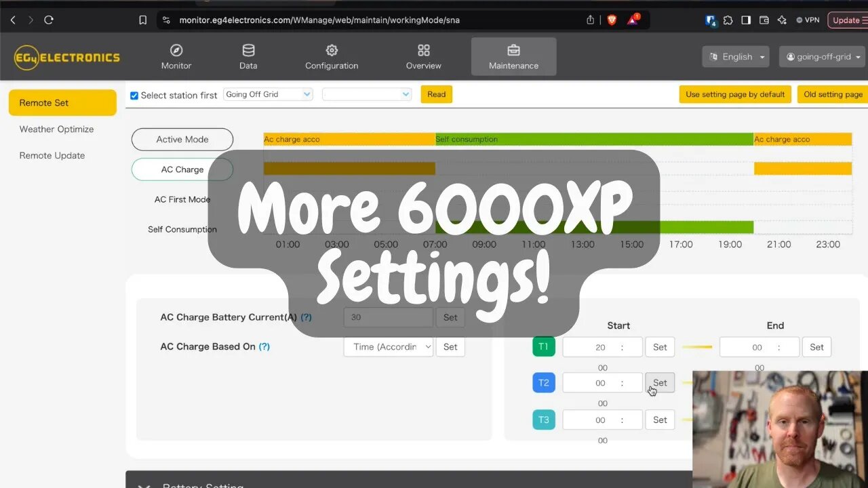
Task: Set AC Charge Battery Current value
Action: tap(450, 317)
